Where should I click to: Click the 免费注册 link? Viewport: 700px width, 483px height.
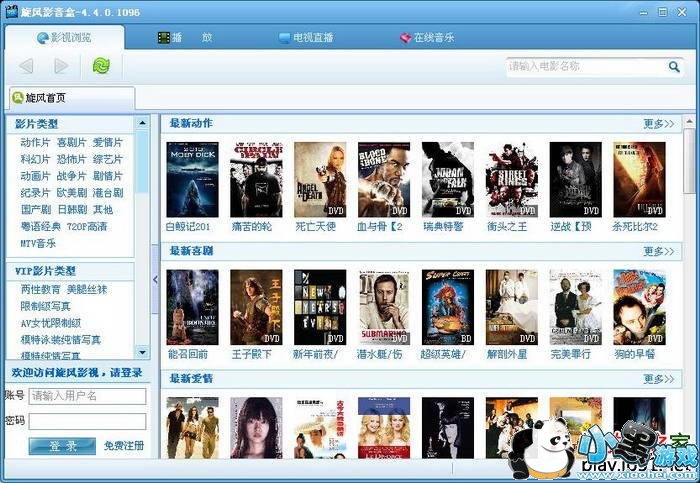click(124, 446)
